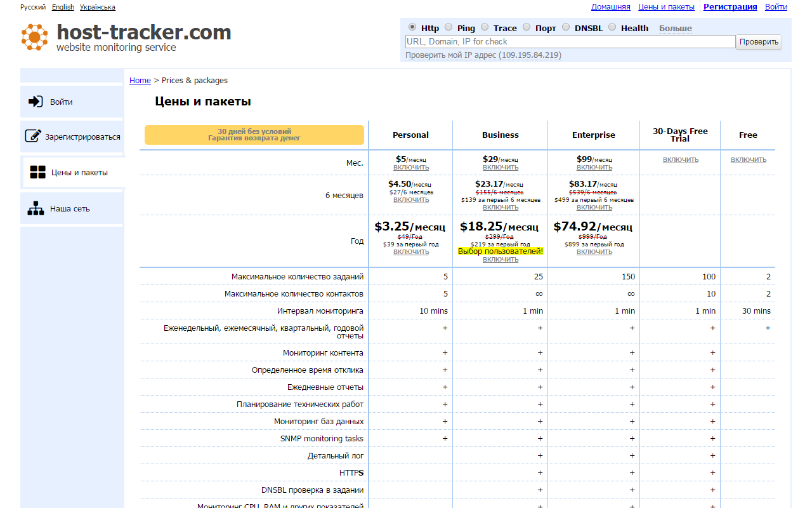Enable Business 6-month $23.17 plan
Screen dimensions: 812x508
(x=501, y=208)
